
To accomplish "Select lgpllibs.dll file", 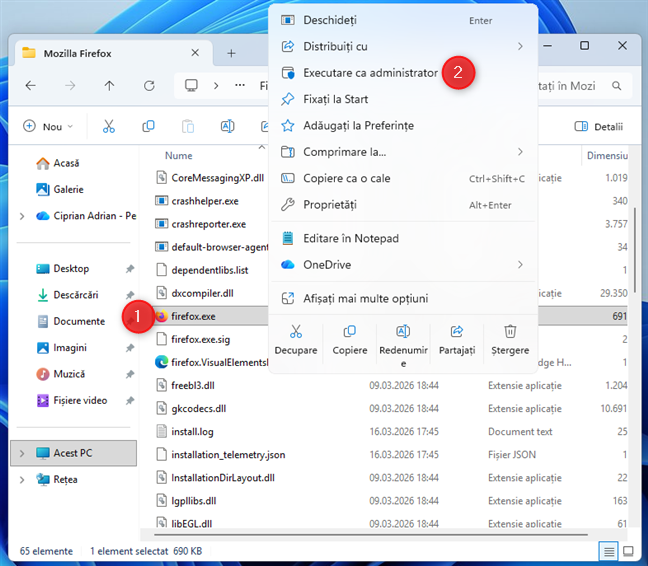I will (186, 501).
